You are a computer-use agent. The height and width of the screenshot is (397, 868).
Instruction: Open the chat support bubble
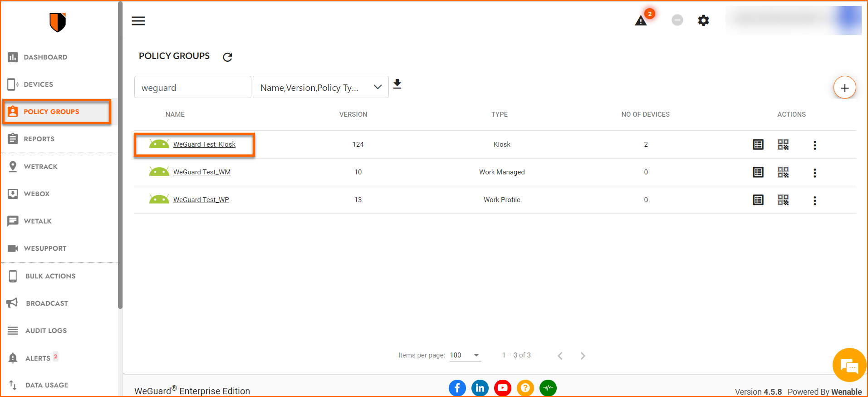tap(849, 365)
